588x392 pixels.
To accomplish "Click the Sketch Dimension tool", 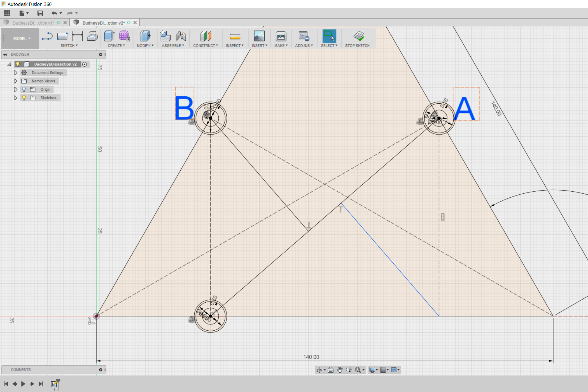I will coord(77,36).
